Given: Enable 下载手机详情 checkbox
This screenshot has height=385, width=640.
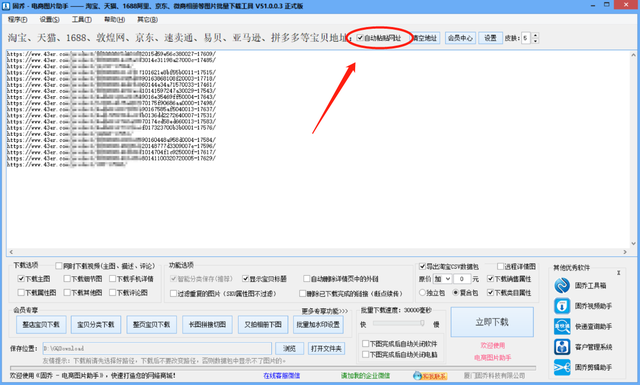Looking at the screenshot, I should pyautogui.click(x=113, y=279).
